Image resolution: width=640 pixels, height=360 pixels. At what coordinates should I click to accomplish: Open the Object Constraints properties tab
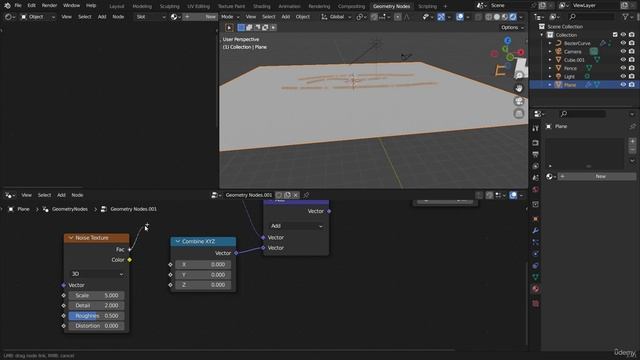coord(536,265)
